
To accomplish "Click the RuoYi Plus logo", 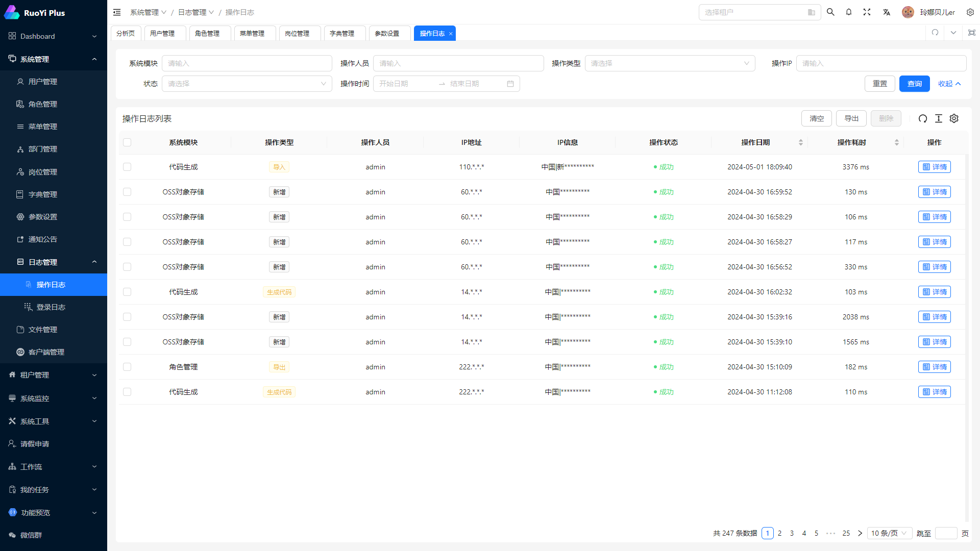I will click(35, 13).
